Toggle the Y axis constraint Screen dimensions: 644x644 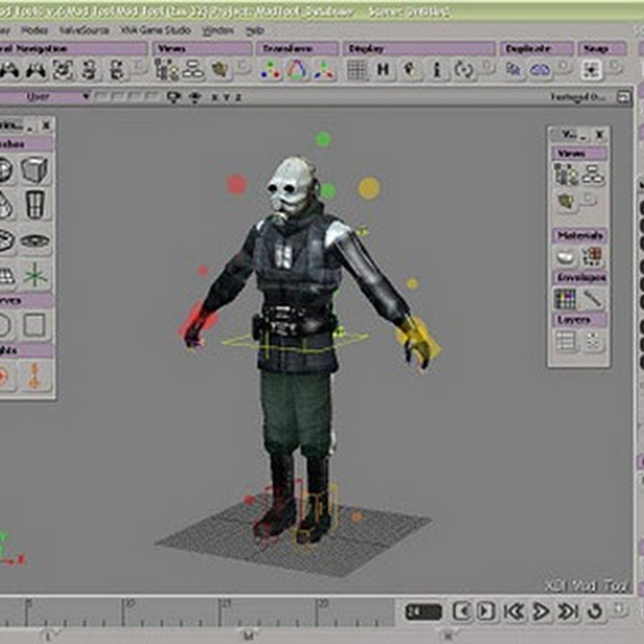[x=226, y=96]
